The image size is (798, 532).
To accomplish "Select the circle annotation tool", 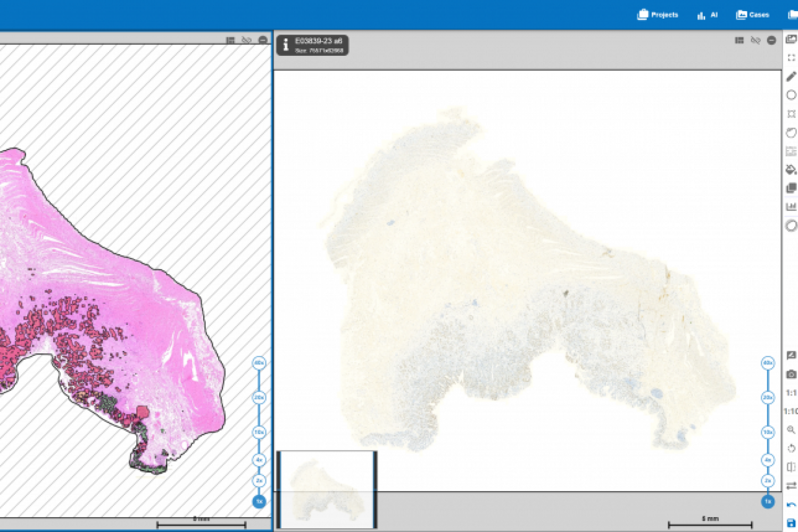I will [791, 95].
